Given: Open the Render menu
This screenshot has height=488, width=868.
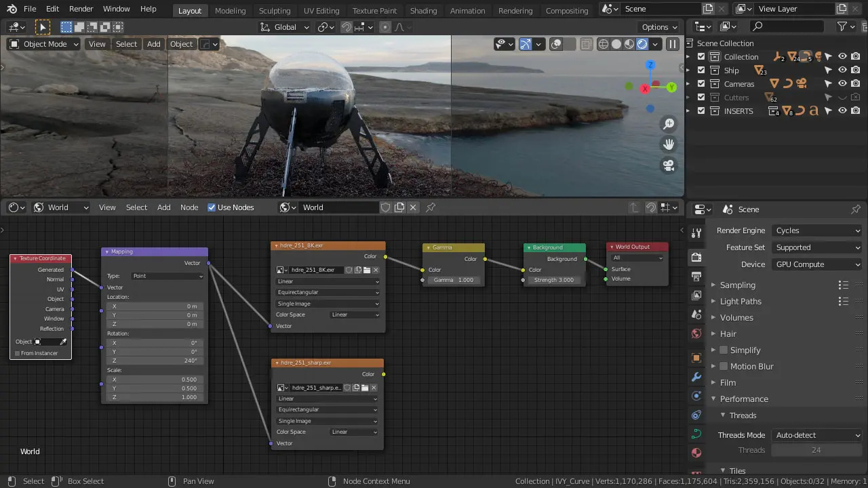Looking at the screenshot, I should click(x=81, y=9).
